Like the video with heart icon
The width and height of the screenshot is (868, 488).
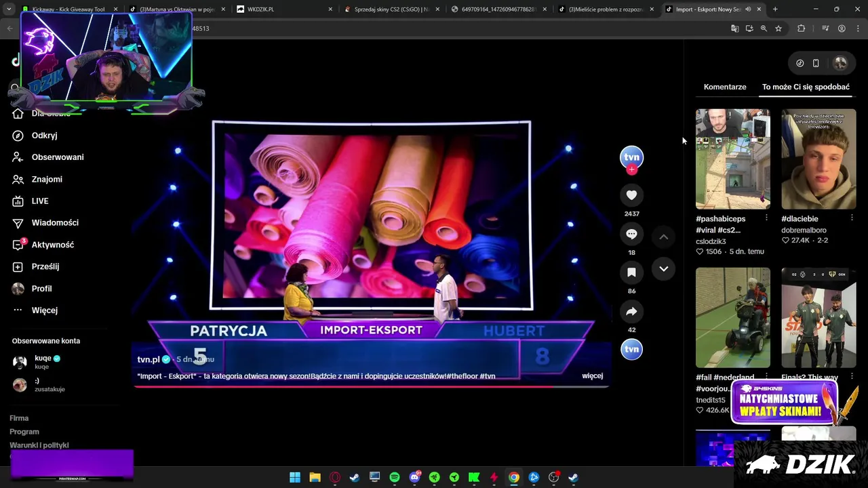(631, 195)
